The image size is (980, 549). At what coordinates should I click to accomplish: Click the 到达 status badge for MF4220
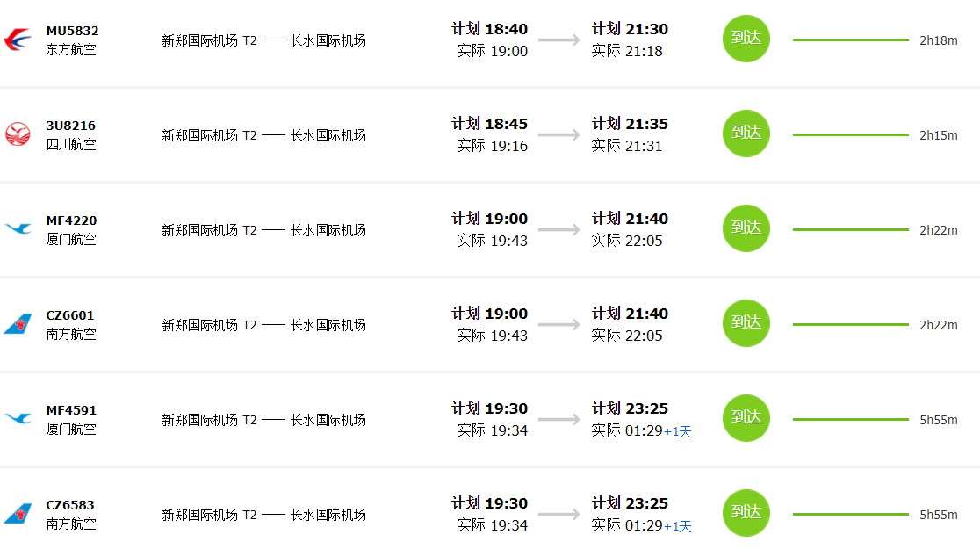tap(746, 228)
